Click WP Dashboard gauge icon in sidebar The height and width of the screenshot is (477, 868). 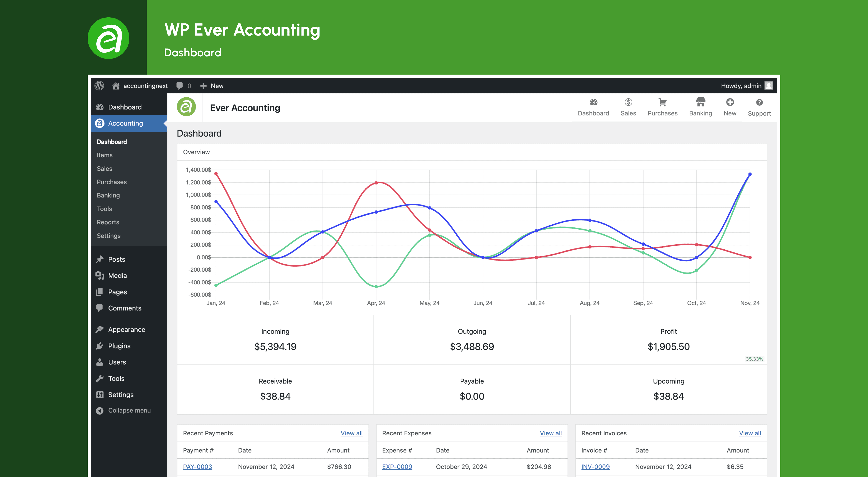pos(100,107)
